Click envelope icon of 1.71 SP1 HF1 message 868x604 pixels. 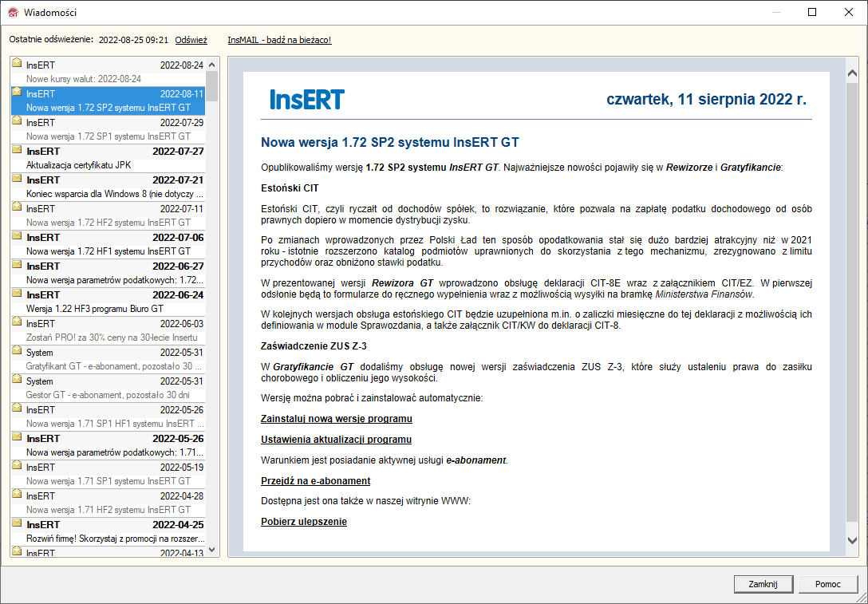coord(18,408)
